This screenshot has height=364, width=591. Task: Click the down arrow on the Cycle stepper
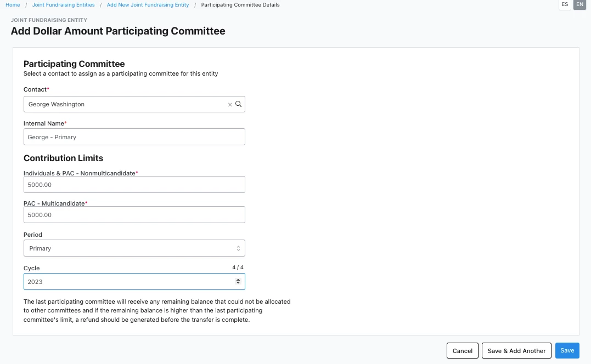238,283
